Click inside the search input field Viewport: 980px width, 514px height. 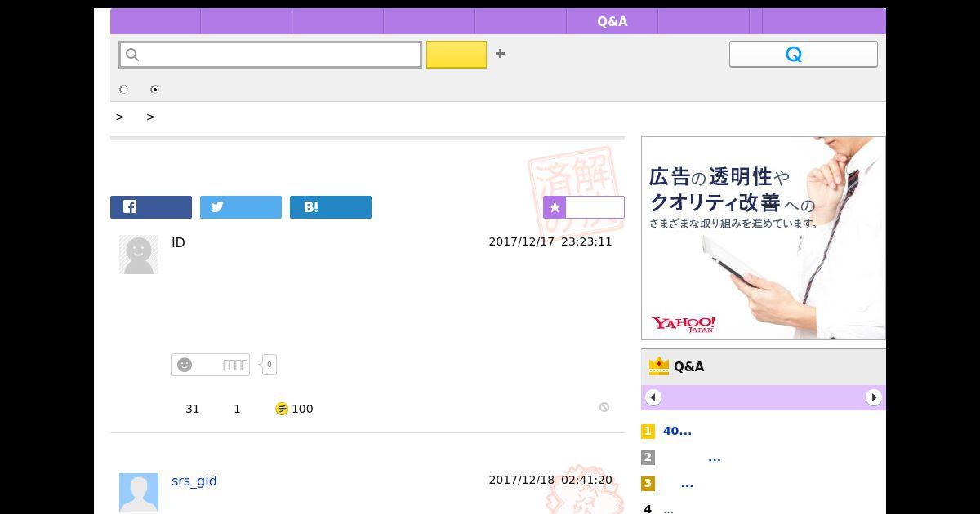tap(270, 55)
